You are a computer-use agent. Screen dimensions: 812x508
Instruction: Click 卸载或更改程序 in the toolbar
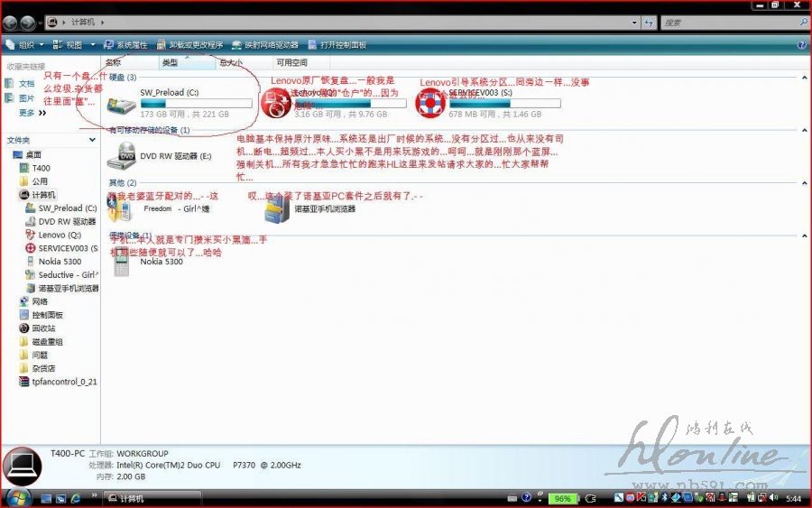190,45
